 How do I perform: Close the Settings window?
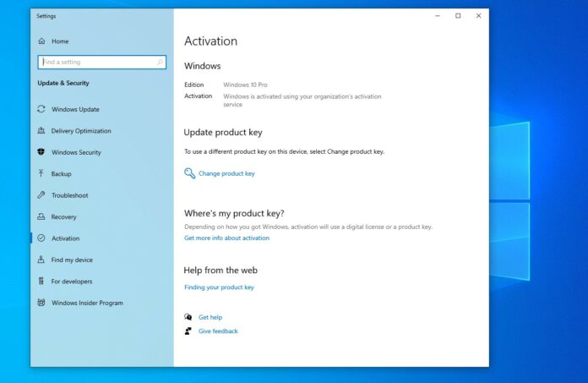point(478,16)
